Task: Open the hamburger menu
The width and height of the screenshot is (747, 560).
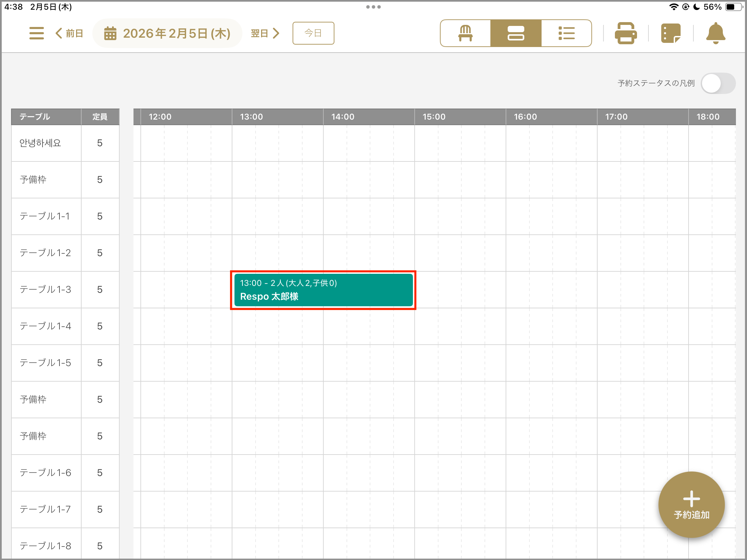Action: [36, 33]
